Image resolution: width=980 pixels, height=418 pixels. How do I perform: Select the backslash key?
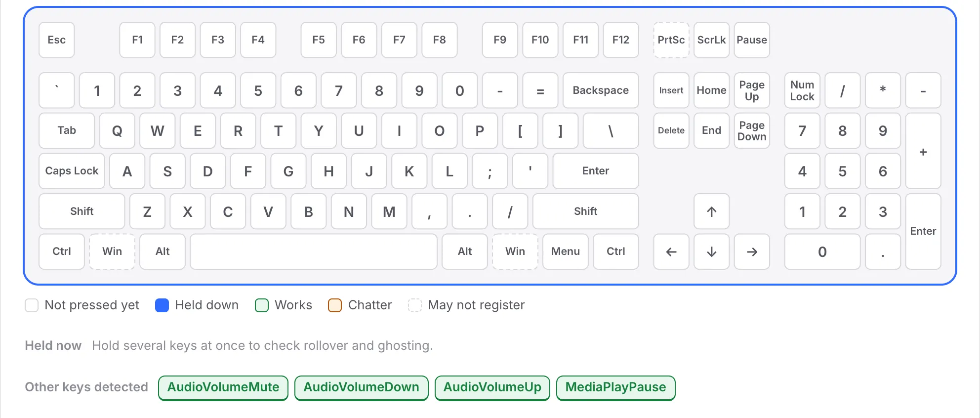point(611,130)
